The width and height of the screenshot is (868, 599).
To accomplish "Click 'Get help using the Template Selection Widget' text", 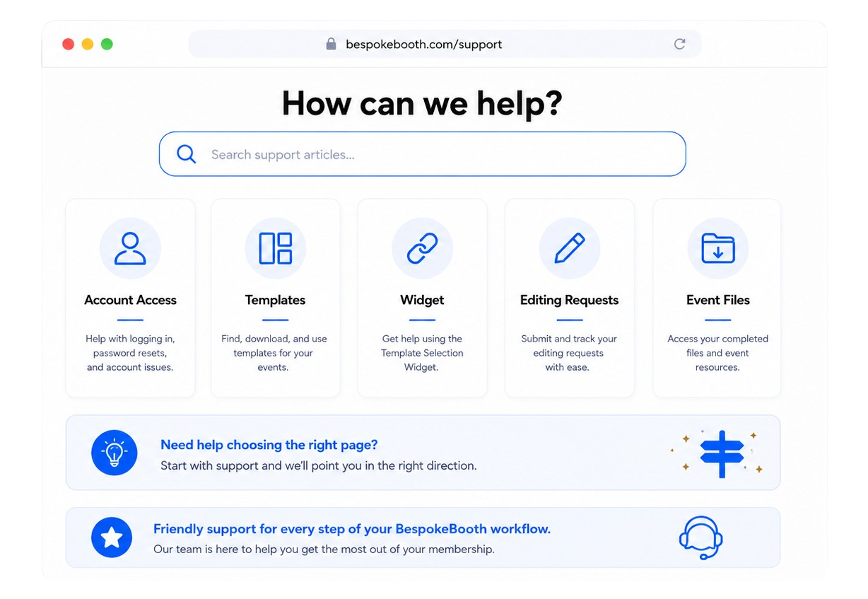I will pyautogui.click(x=422, y=353).
